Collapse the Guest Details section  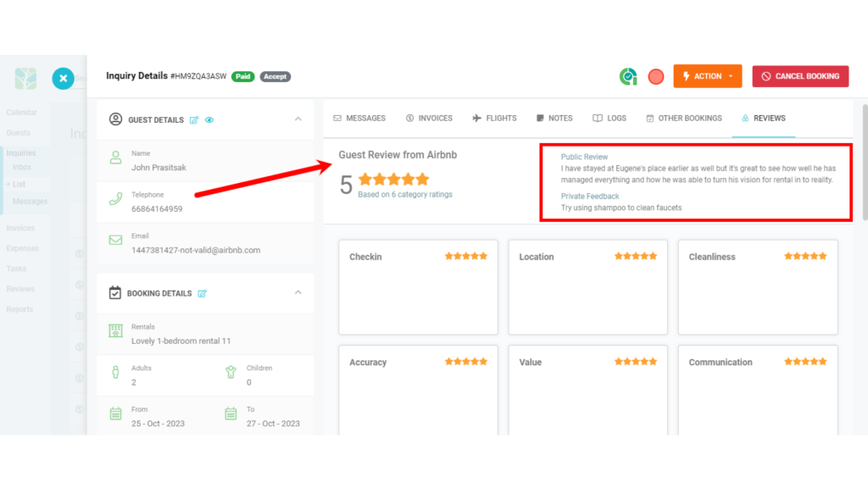click(298, 119)
